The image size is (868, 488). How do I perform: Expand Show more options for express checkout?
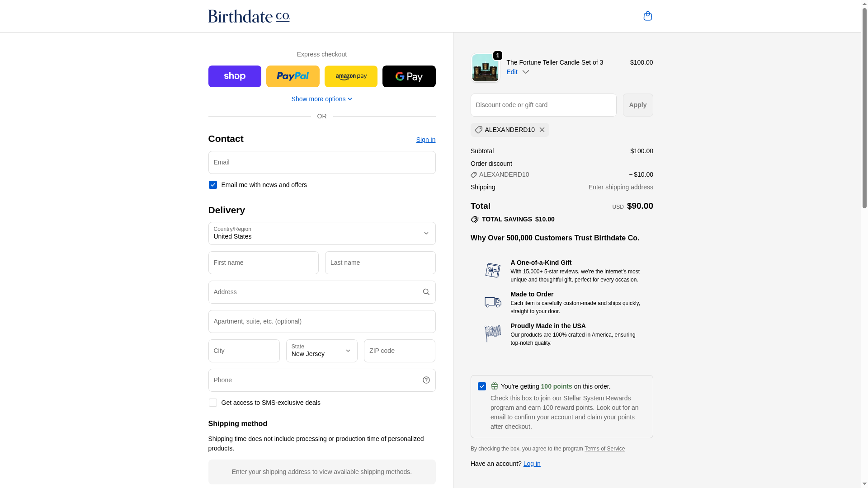[321, 99]
